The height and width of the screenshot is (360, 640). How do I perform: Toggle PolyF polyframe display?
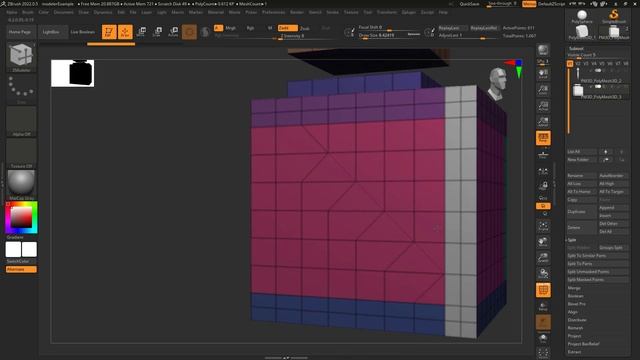click(543, 290)
